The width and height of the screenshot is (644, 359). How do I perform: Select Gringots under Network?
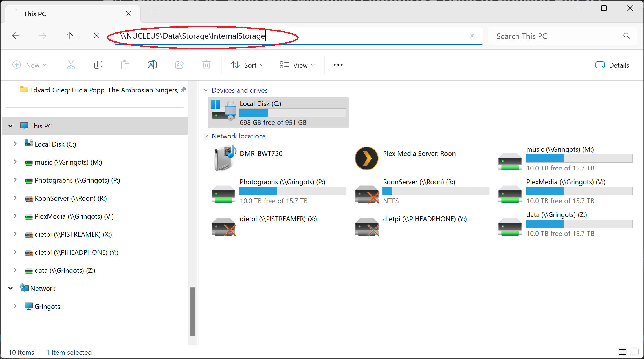47,306
